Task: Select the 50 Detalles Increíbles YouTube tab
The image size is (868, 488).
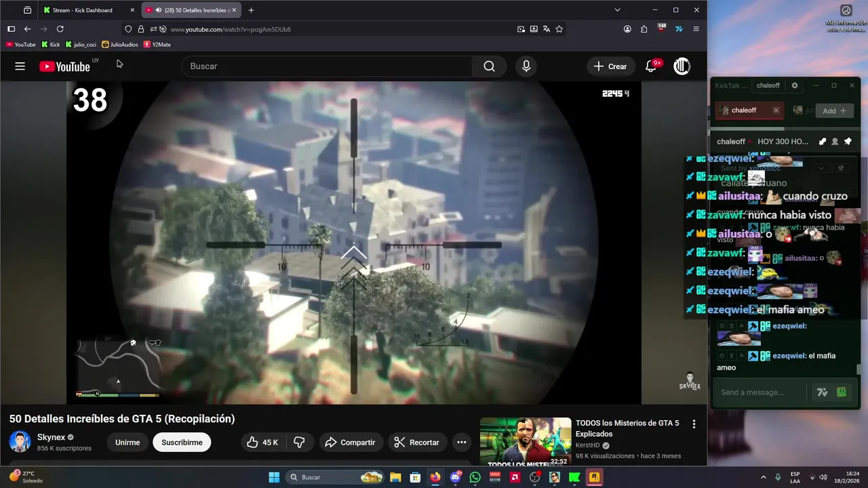Action: (x=191, y=10)
